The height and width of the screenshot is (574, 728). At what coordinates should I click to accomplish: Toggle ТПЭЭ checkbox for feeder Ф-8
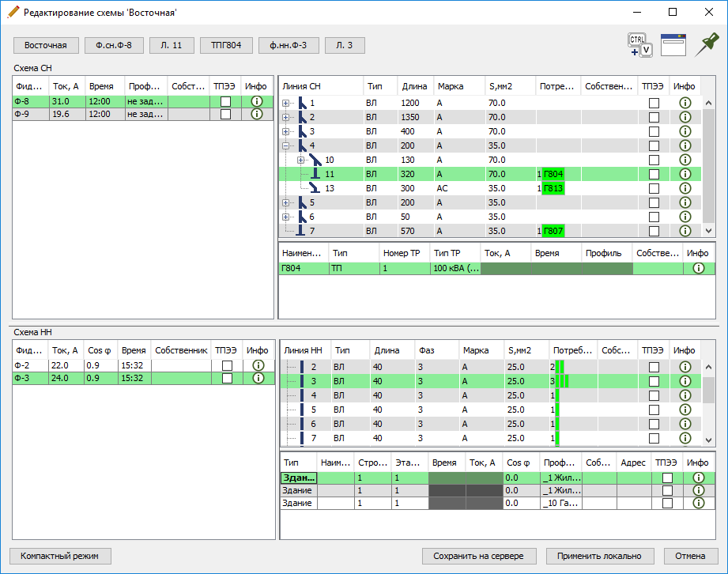pos(225,101)
